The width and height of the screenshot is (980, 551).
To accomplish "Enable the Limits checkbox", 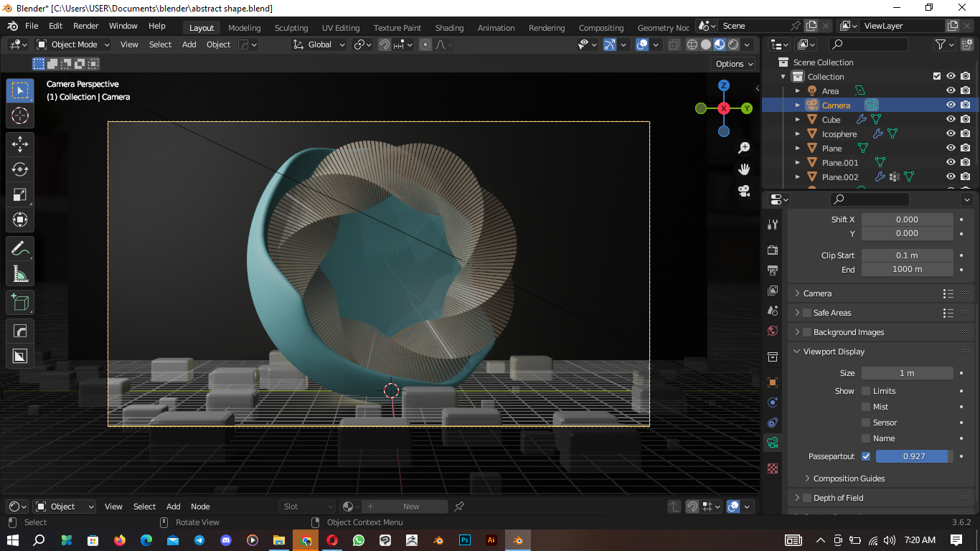I will coord(866,391).
